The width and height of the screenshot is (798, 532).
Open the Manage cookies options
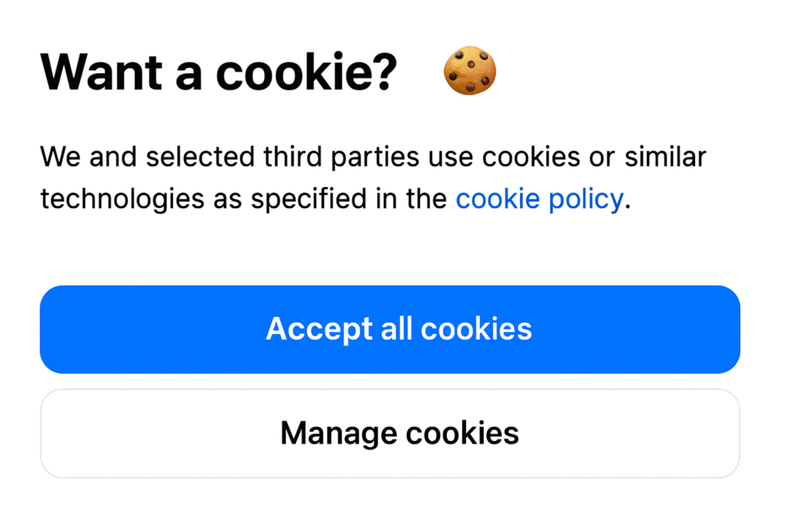pyautogui.click(x=390, y=433)
